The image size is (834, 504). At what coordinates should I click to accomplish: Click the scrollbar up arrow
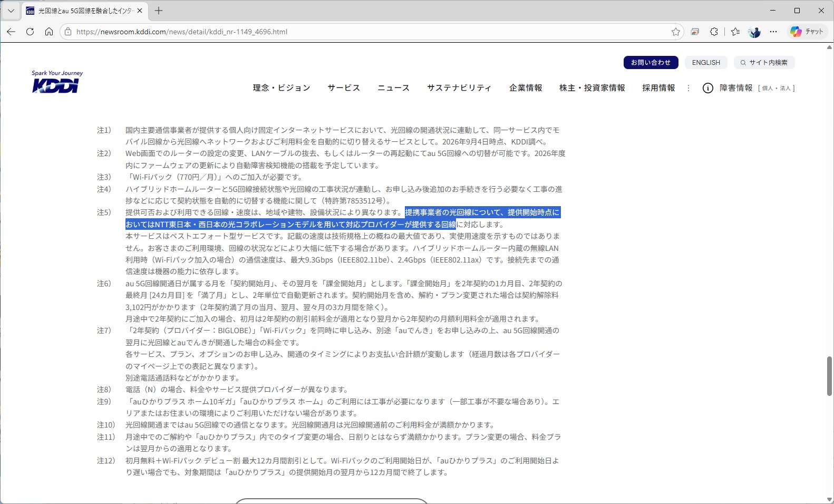coord(829,47)
